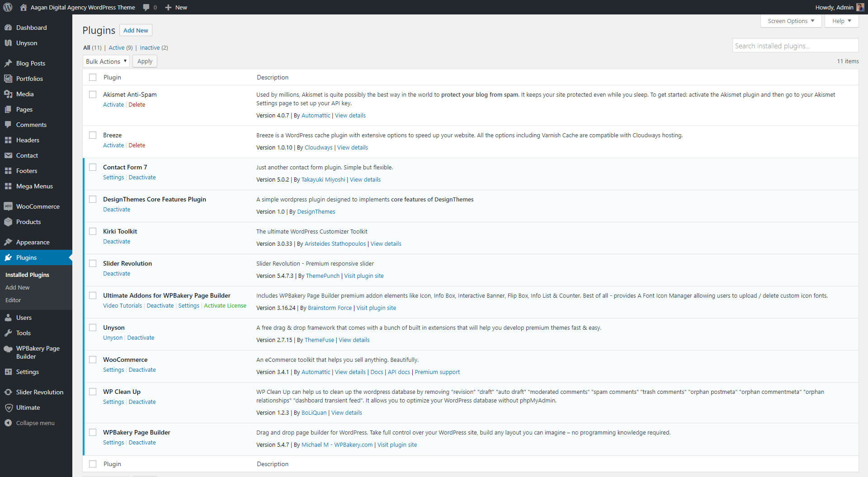Expand the Screen Options panel
The image size is (868, 477).
[791, 21]
